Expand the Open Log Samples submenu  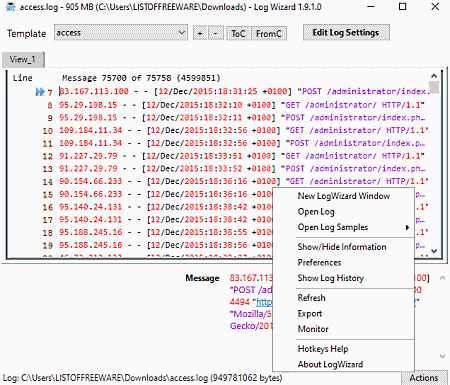tap(344, 227)
